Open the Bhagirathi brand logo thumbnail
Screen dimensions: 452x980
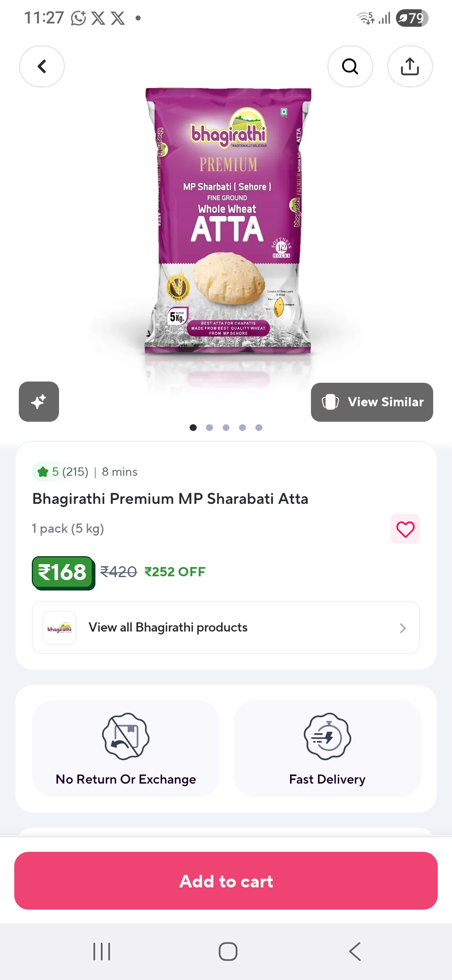click(59, 628)
